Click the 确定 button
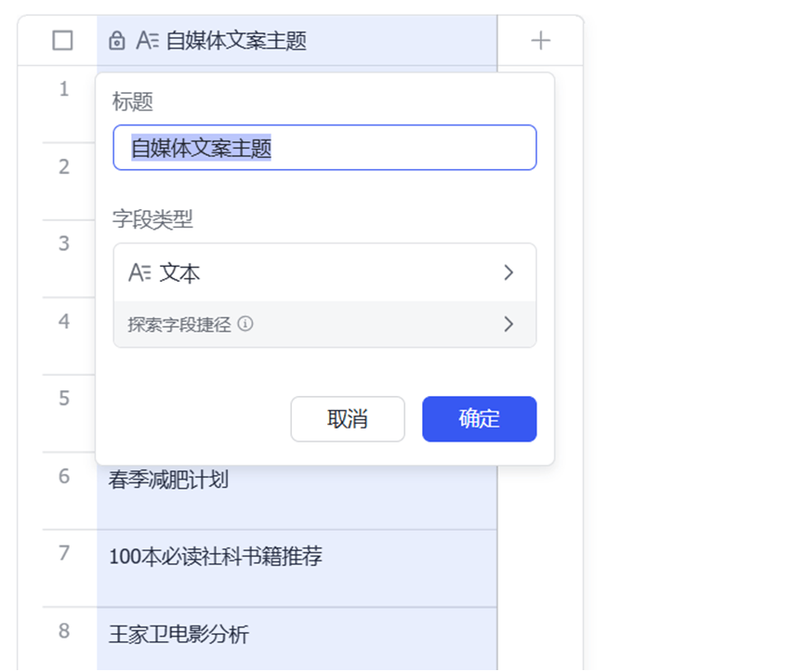This screenshot has width=808, height=672. tap(479, 418)
